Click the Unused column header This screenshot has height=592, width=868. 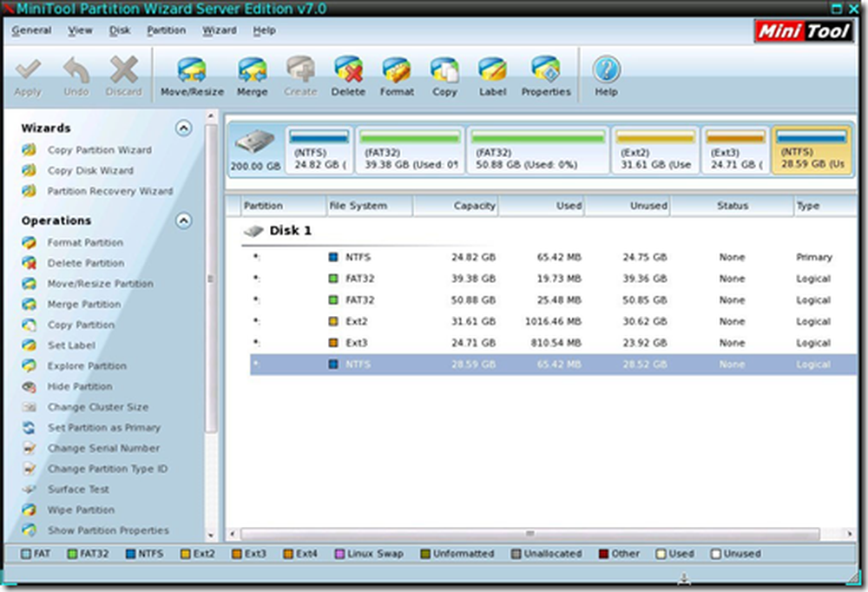pos(628,206)
